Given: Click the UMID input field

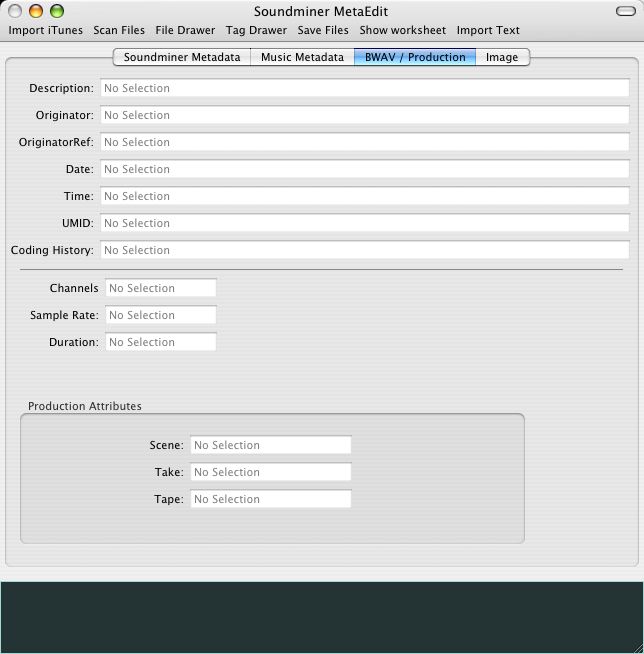Looking at the screenshot, I should pyautogui.click(x=364, y=223).
